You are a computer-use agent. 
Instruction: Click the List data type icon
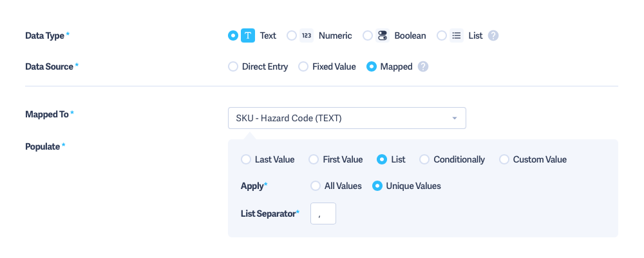click(x=457, y=36)
